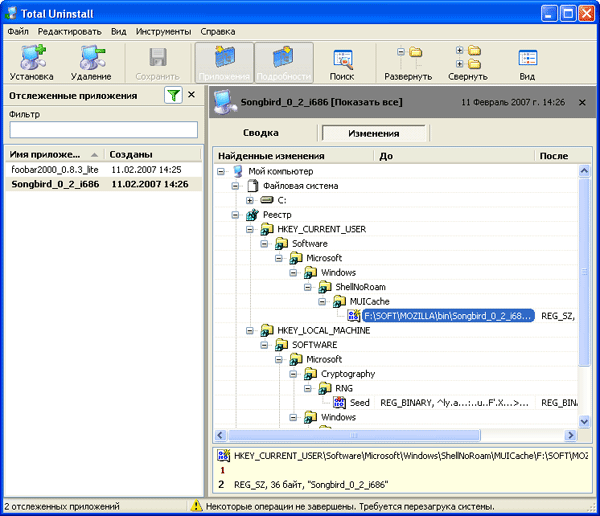Close the Отслеженные приложения panel
This screenshot has width=600, height=516.
(192, 95)
